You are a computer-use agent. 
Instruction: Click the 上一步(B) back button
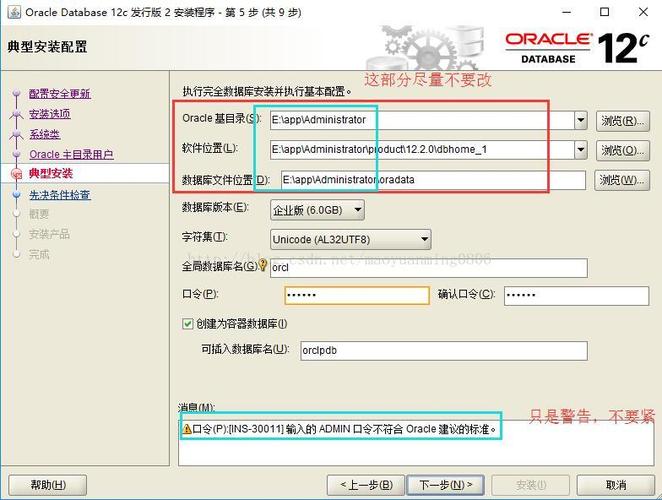(366, 485)
